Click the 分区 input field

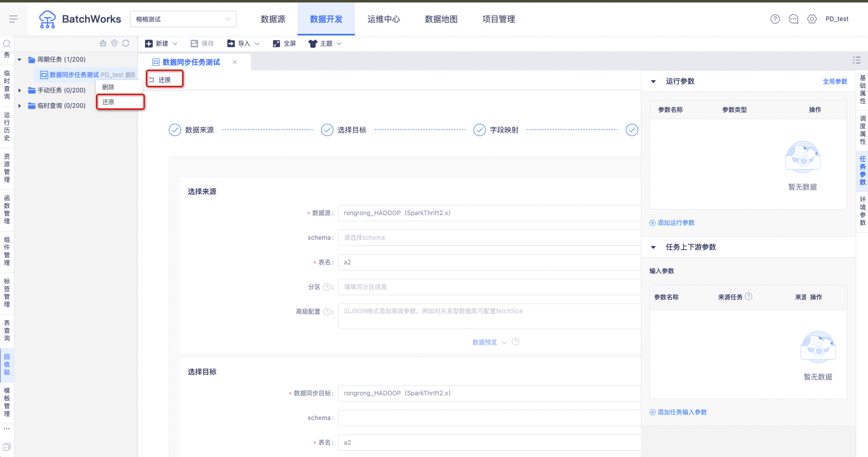pyautogui.click(x=489, y=287)
